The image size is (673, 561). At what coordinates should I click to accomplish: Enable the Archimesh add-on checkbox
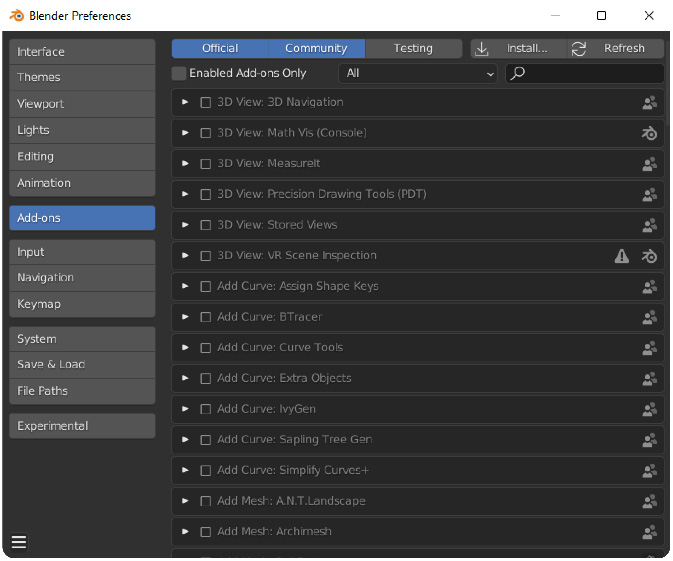(206, 532)
